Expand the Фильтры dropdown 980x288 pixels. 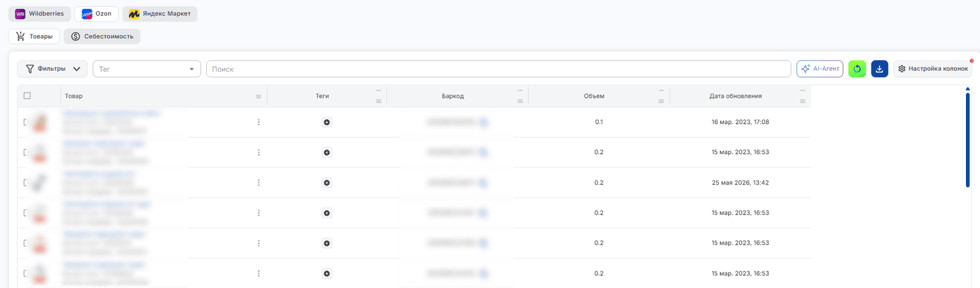[52, 68]
